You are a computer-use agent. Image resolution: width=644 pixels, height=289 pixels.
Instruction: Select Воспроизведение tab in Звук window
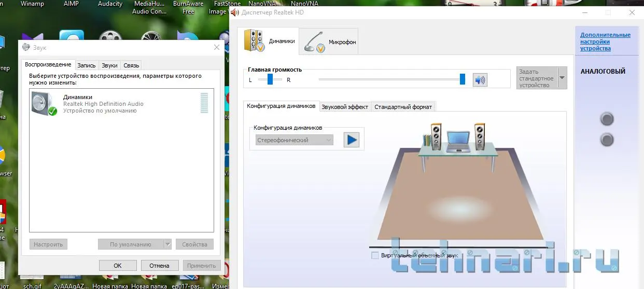(48, 64)
